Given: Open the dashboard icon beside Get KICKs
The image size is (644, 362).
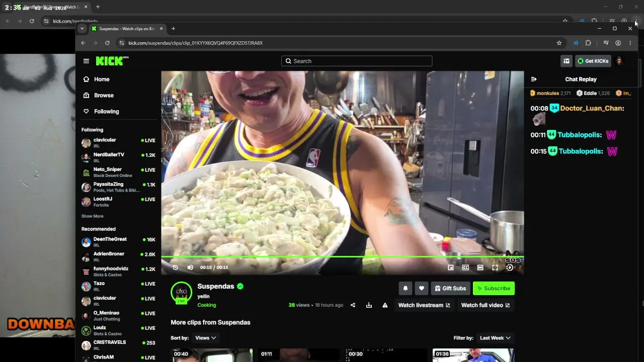Looking at the screenshot, I should tap(567, 61).
